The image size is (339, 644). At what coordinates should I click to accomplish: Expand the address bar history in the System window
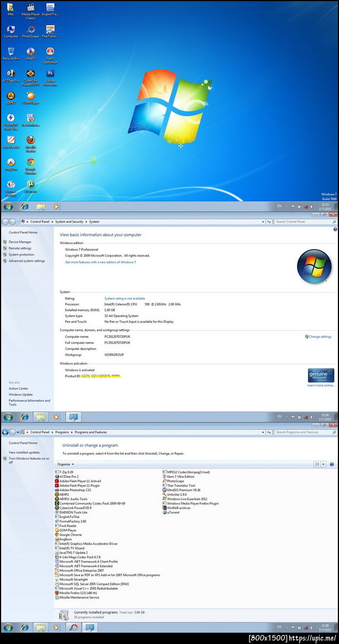point(263,221)
